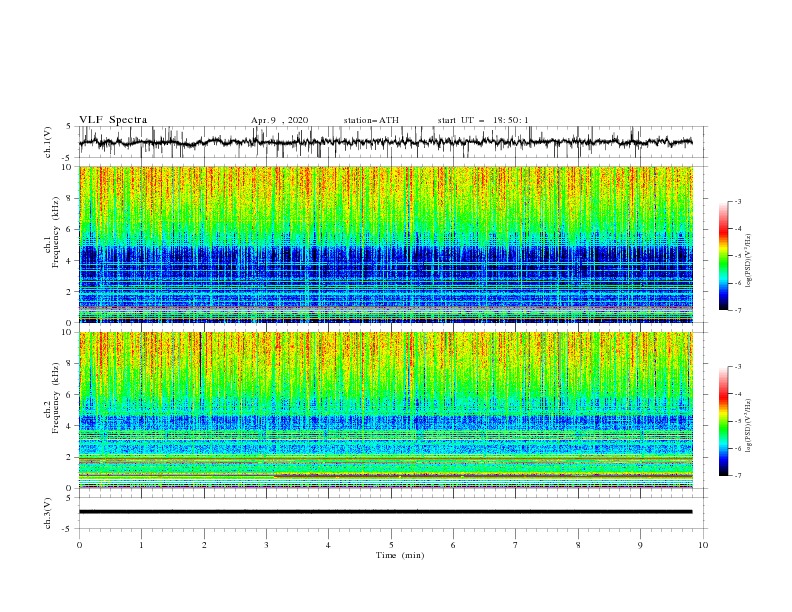Click the ch.1(V) waveform trace panel

tap(392, 142)
